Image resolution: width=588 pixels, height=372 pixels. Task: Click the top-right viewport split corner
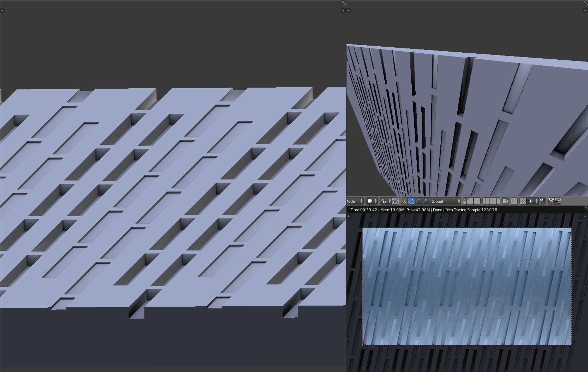point(586,2)
